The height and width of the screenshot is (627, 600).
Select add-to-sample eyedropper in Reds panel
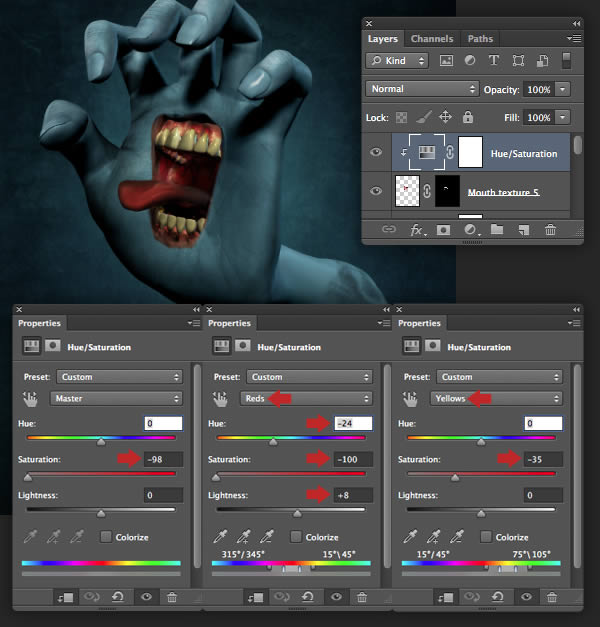[x=243, y=536]
